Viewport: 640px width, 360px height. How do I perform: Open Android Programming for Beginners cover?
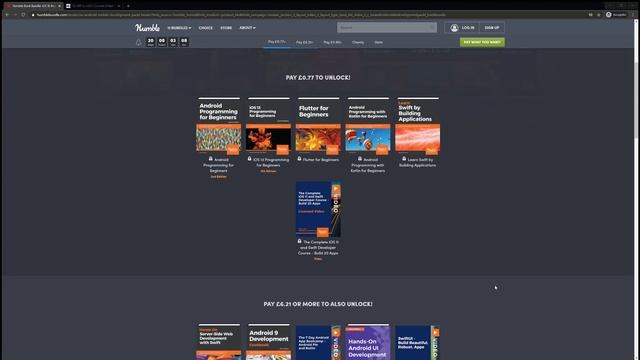(x=219, y=126)
